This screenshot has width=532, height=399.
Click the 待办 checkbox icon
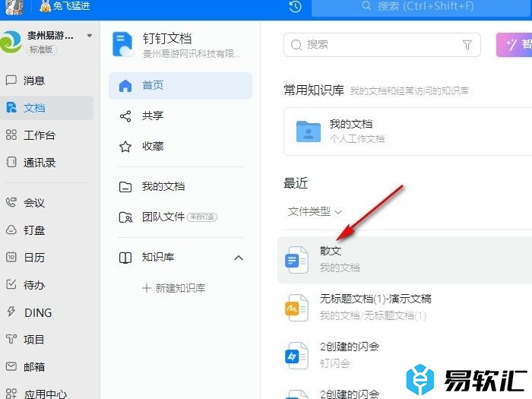tap(11, 284)
